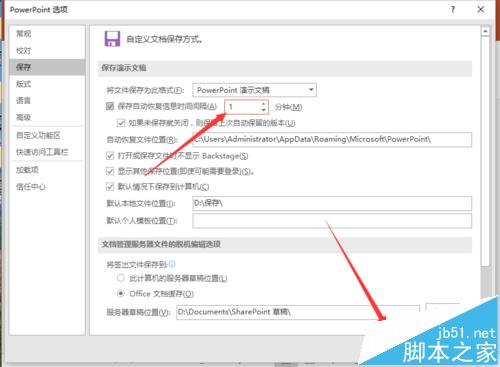Select the 保存 category
Viewport: 500px width, 367px height.
pyautogui.click(x=47, y=67)
